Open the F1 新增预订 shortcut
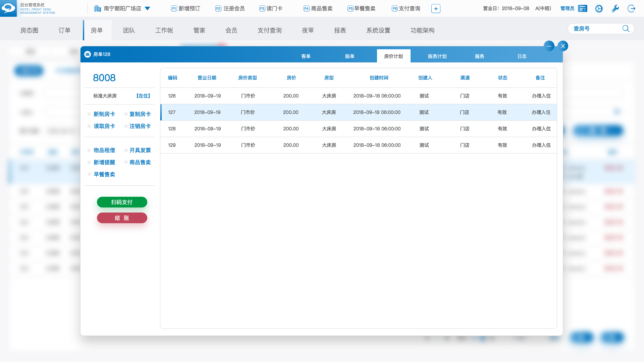The height and width of the screenshot is (362, 644). (185, 9)
